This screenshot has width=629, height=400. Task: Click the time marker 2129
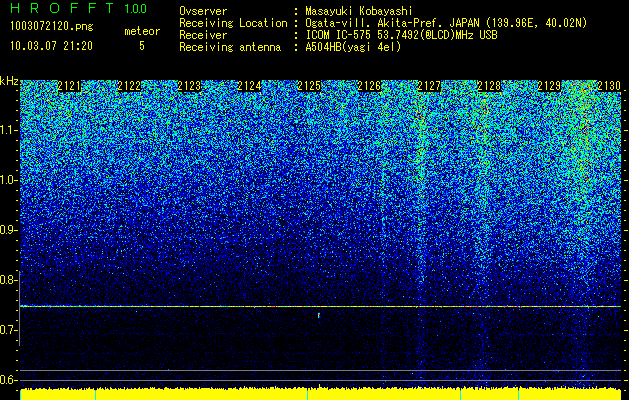tap(549, 86)
